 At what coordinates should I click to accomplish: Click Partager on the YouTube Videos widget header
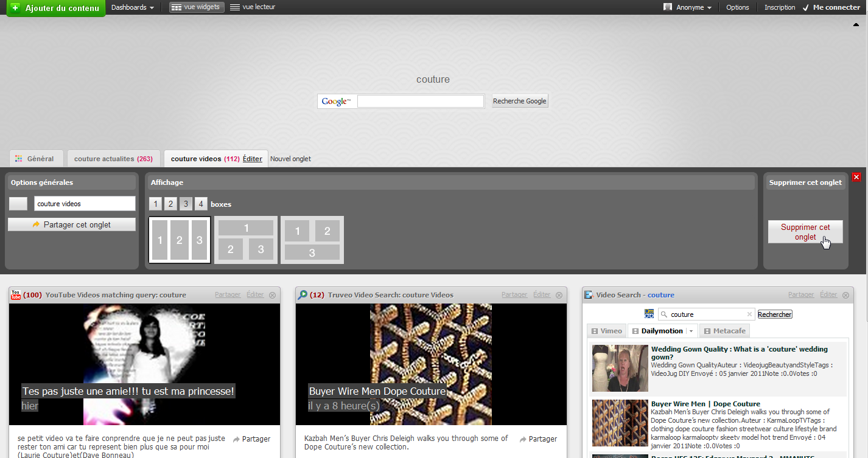click(x=228, y=294)
